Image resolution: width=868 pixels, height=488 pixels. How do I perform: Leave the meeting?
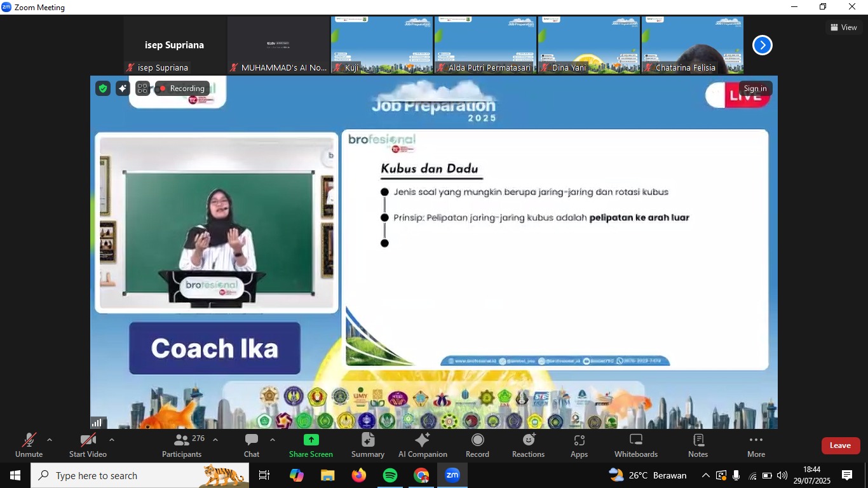pyautogui.click(x=840, y=445)
